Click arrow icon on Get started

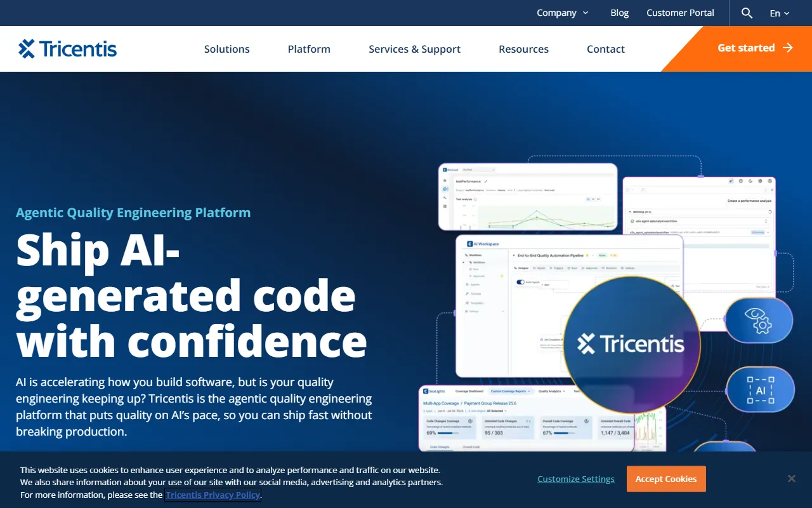pos(788,48)
